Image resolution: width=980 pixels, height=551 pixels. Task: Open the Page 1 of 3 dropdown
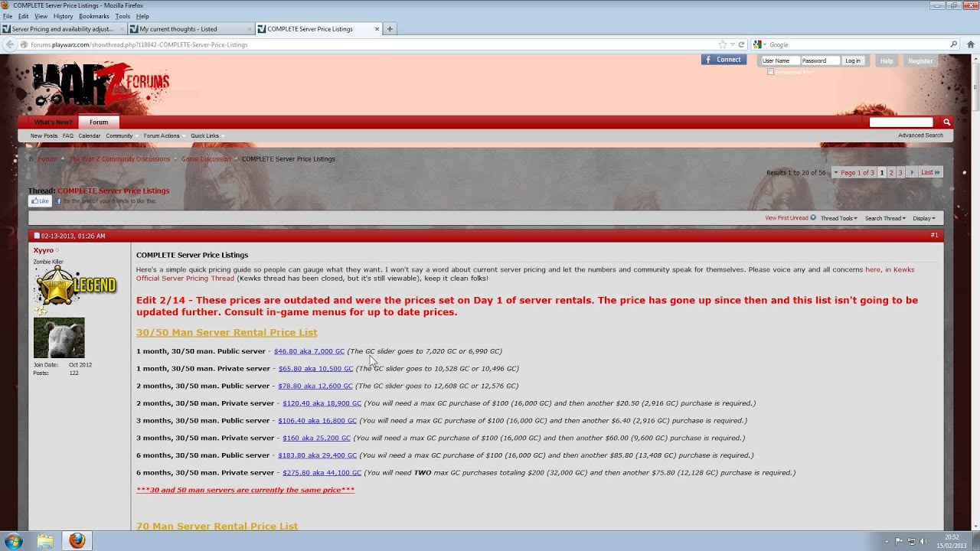point(854,173)
